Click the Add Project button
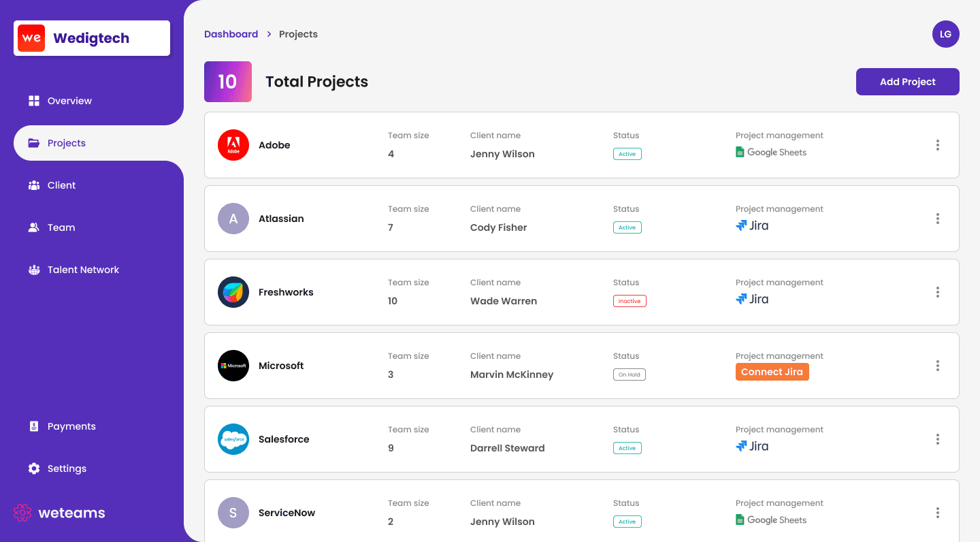 click(x=908, y=82)
